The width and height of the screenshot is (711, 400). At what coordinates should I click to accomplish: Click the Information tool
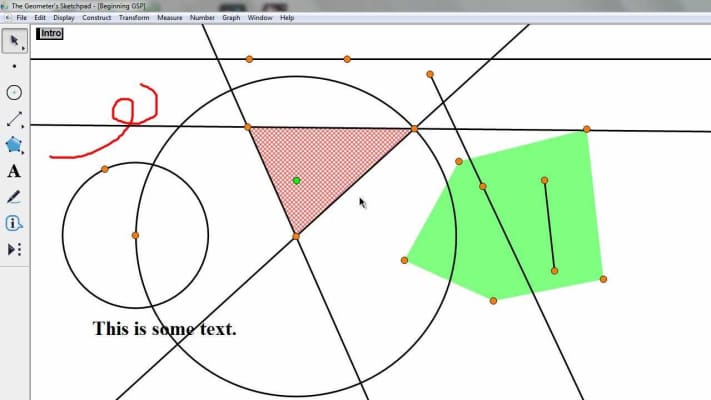coord(14,223)
